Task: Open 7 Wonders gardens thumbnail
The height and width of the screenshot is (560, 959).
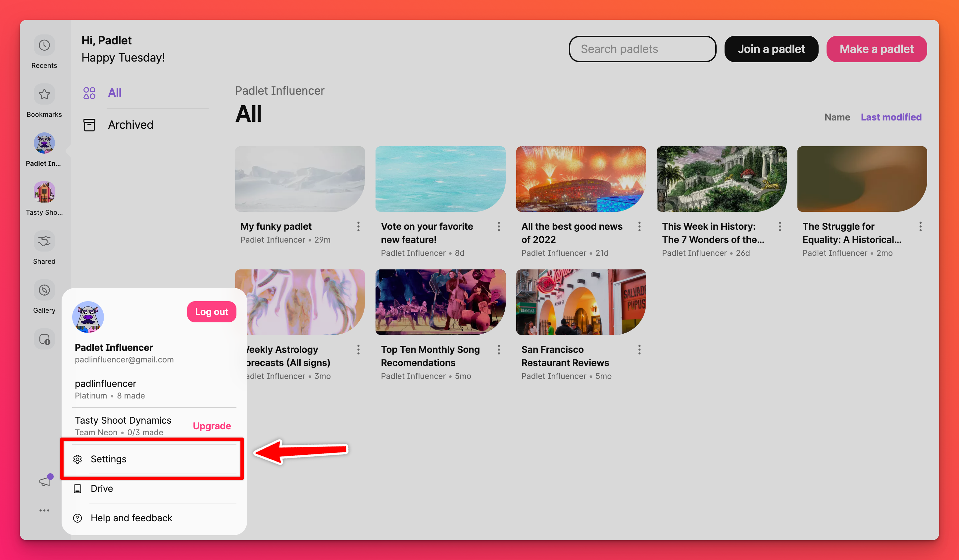Action: pyautogui.click(x=722, y=179)
